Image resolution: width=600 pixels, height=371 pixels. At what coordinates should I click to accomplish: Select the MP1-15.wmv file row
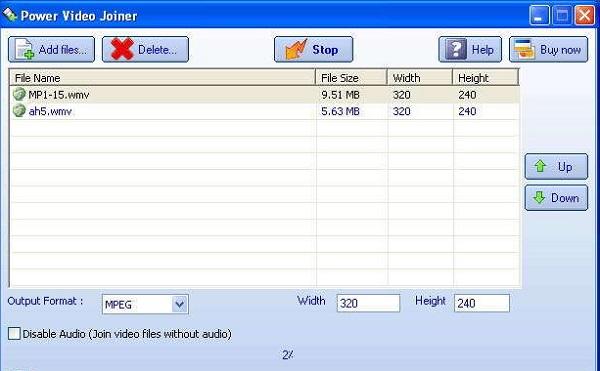pos(264,94)
